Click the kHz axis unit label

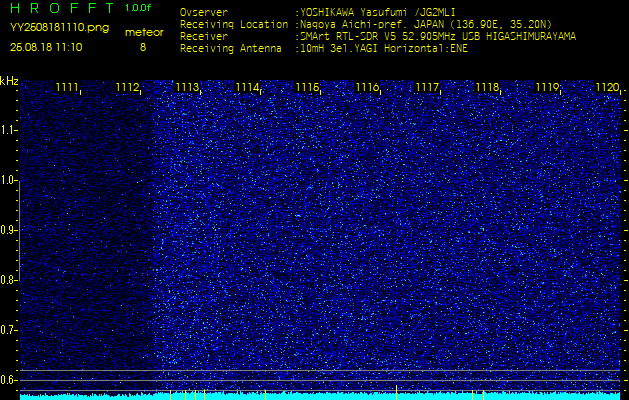[9, 81]
